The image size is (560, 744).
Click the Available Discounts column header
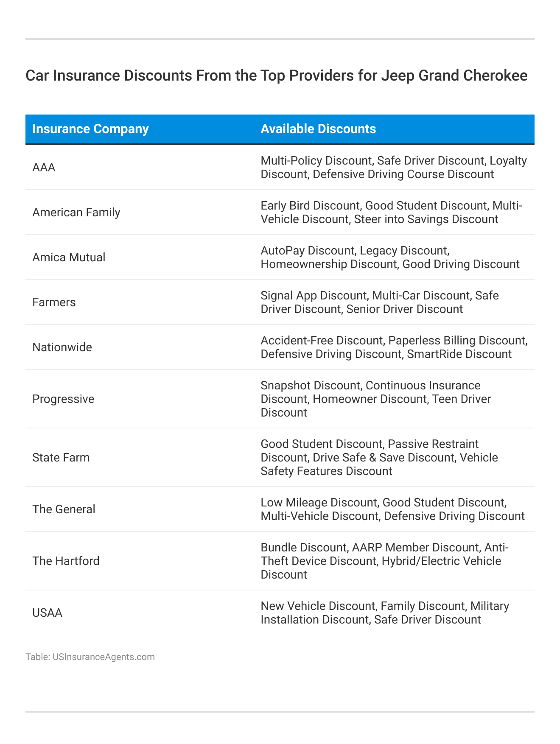point(318,129)
